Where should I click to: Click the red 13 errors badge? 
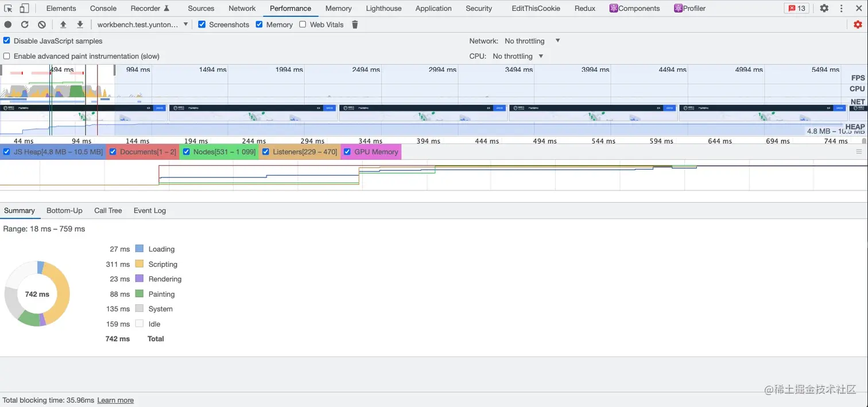pos(797,8)
